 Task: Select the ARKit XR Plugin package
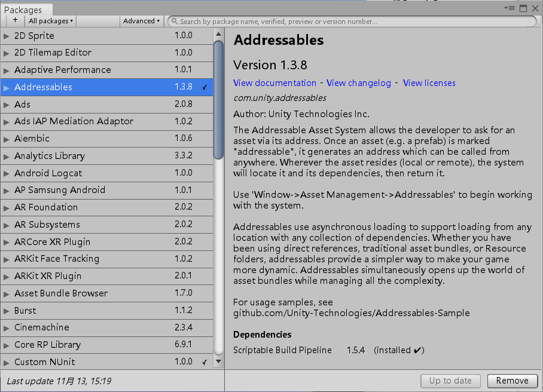tap(106, 276)
